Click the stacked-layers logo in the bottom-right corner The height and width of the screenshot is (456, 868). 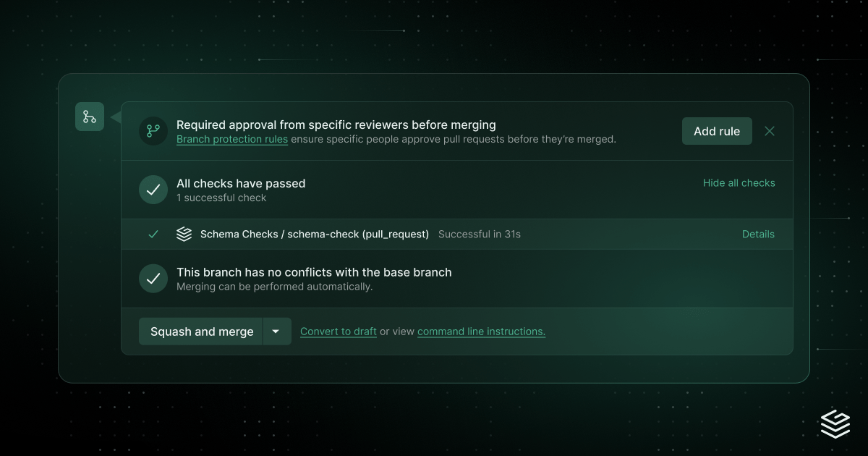pyautogui.click(x=835, y=423)
